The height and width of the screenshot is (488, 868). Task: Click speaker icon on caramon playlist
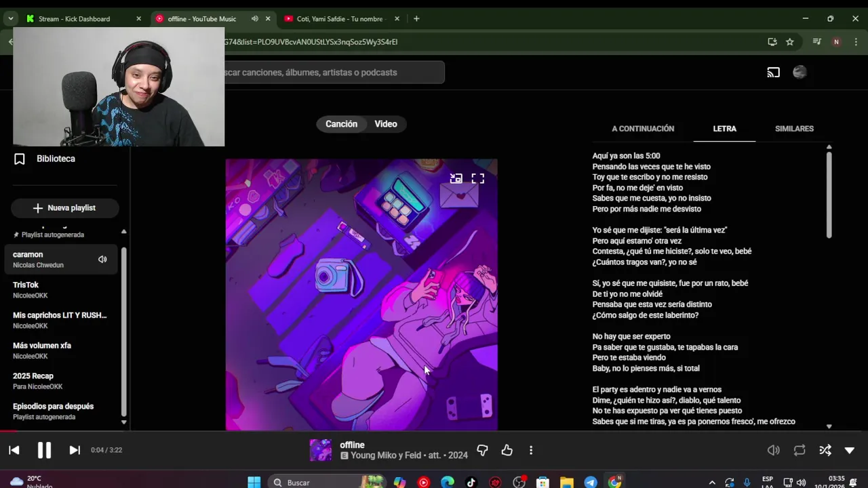pyautogui.click(x=102, y=260)
